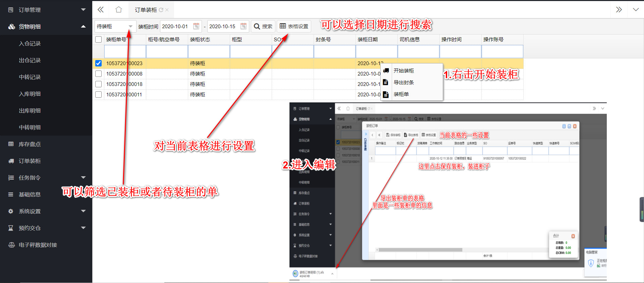Click the filter box under 装柜单号

coord(125,51)
